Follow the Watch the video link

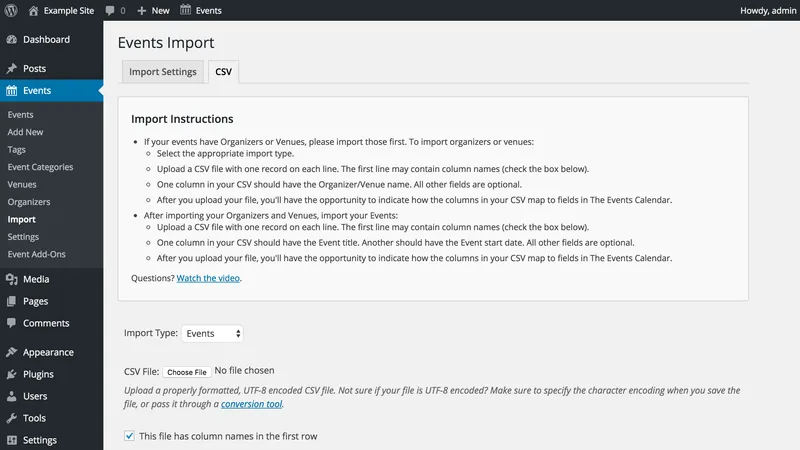click(208, 278)
